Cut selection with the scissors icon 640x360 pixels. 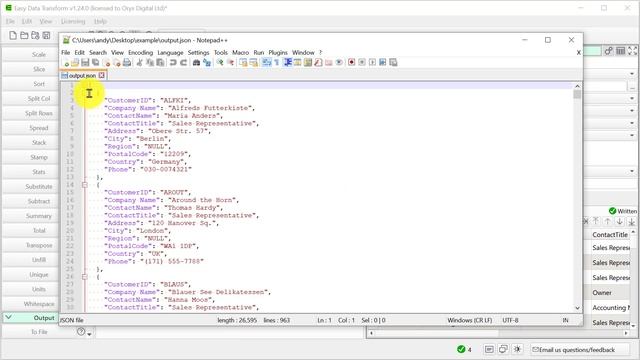coord(140,62)
